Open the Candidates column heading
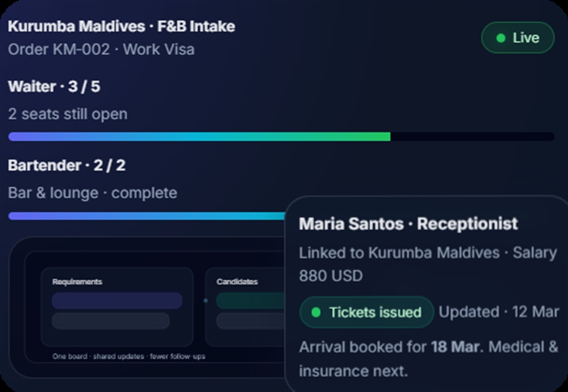 (x=237, y=282)
